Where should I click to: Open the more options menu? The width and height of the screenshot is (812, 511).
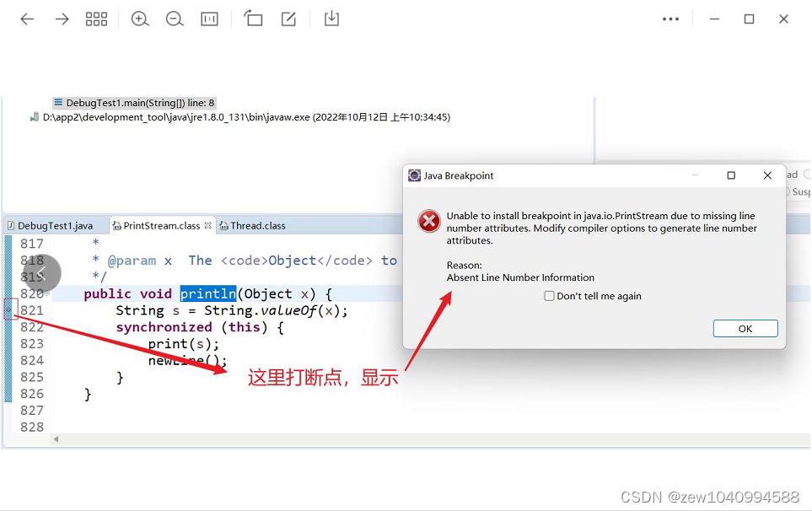(670, 18)
